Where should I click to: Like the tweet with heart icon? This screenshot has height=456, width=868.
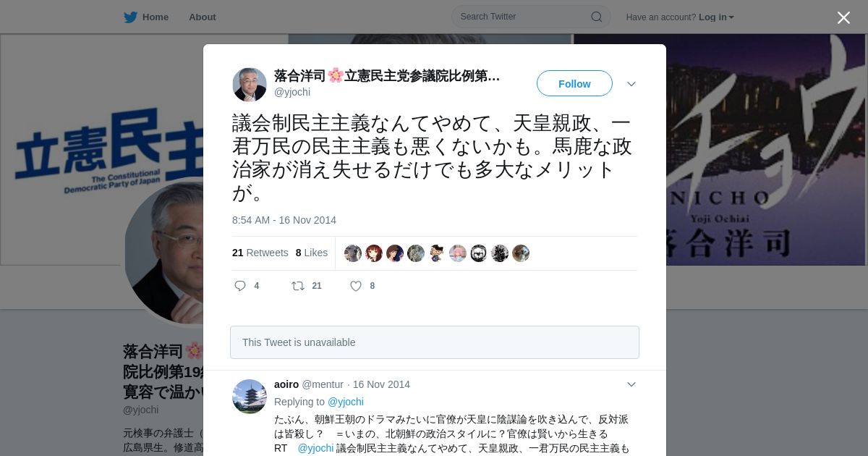coord(356,286)
